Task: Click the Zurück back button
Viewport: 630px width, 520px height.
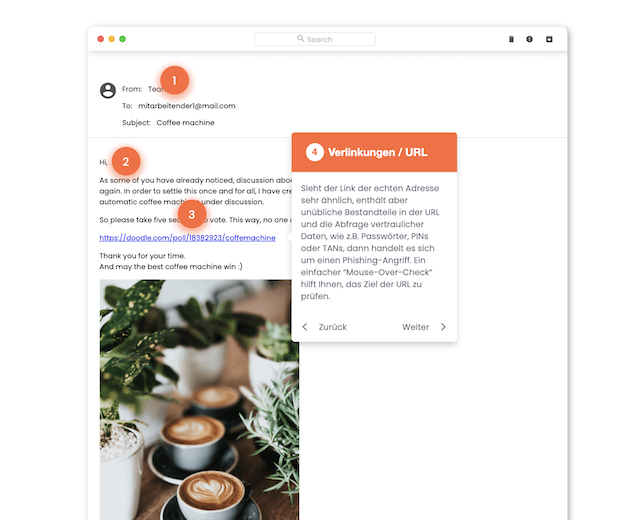Action: point(333,327)
